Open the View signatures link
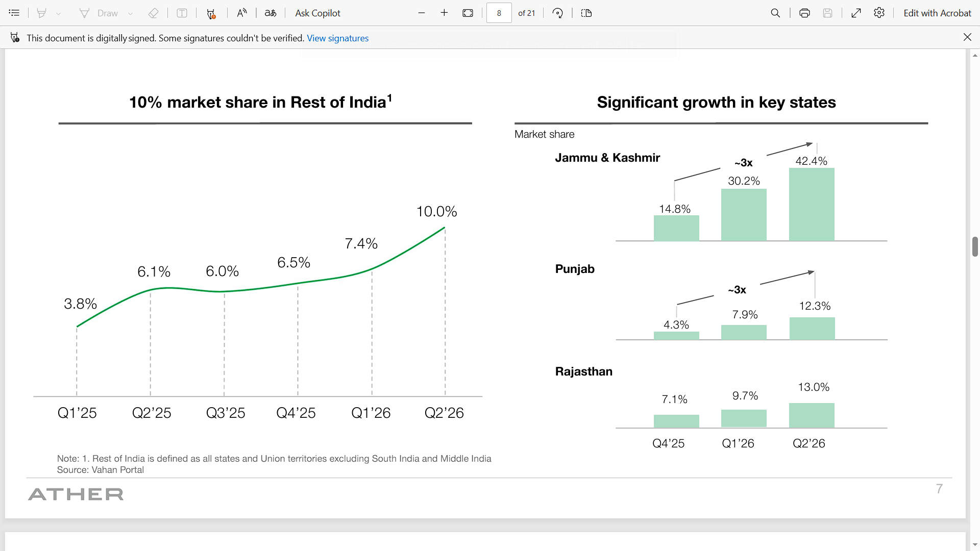 [x=337, y=38]
